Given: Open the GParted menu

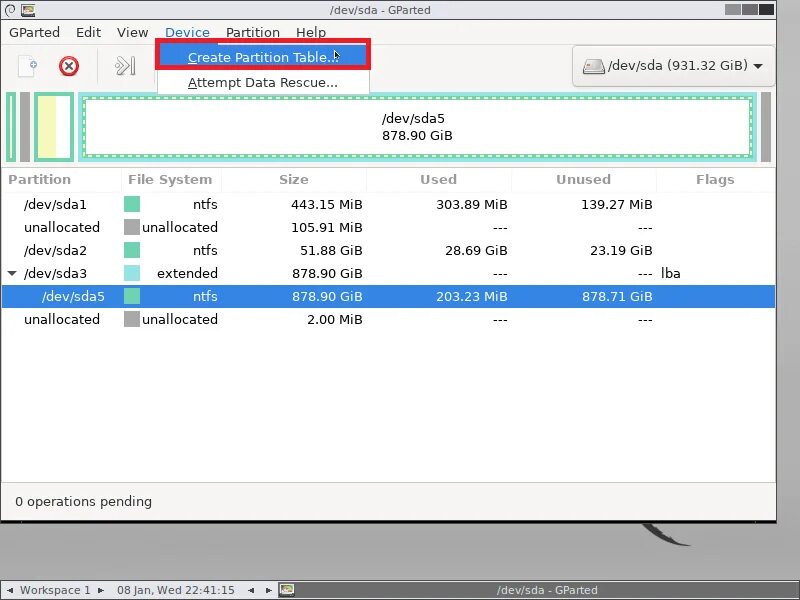Looking at the screenshot, I should (x=35, y=32).
